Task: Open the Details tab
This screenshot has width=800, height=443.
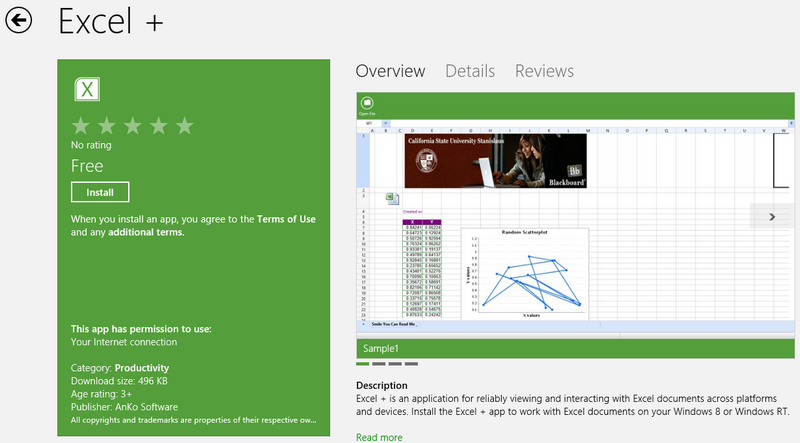Action: point(470,71)
